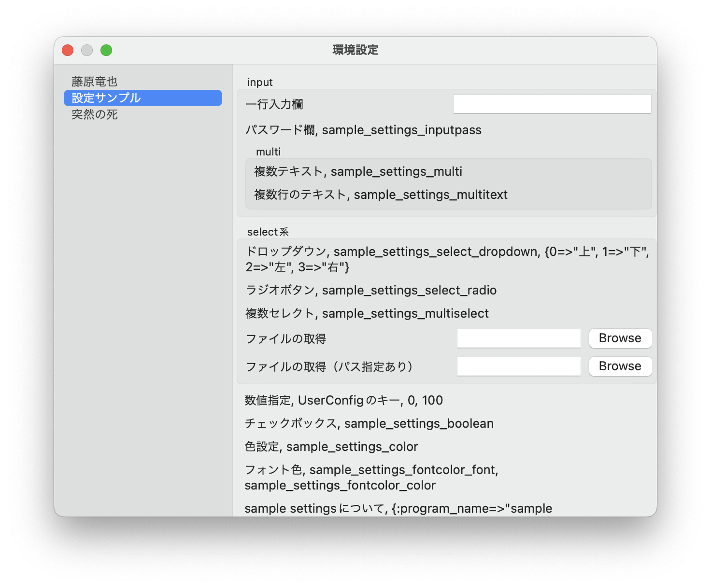Select 藤原竜也 in the sidebar

(95, 82)
